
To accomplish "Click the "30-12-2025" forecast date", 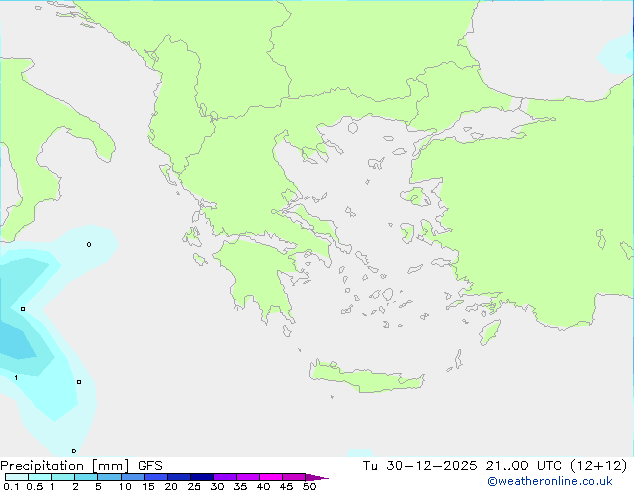I will point(432,466).
